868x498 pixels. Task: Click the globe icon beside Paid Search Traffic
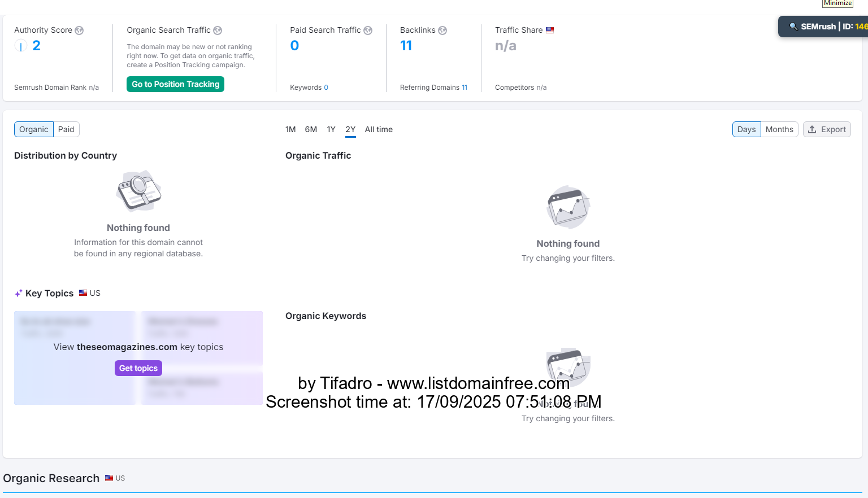(x=368, y=30)
